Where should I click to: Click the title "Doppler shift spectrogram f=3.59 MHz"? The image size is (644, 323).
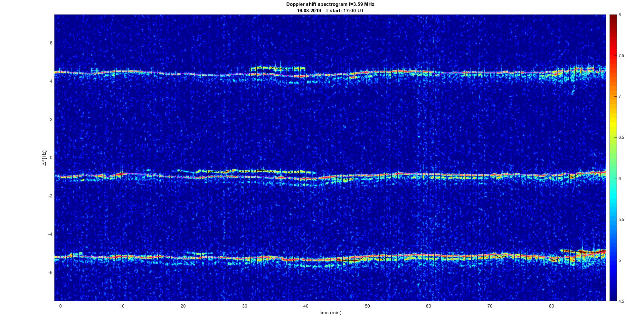330,5
